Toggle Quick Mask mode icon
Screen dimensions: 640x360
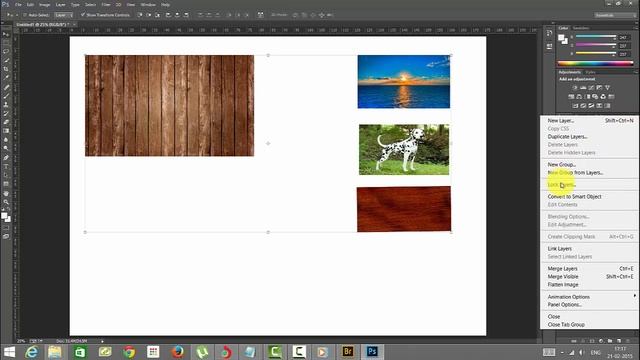[6, 228]
